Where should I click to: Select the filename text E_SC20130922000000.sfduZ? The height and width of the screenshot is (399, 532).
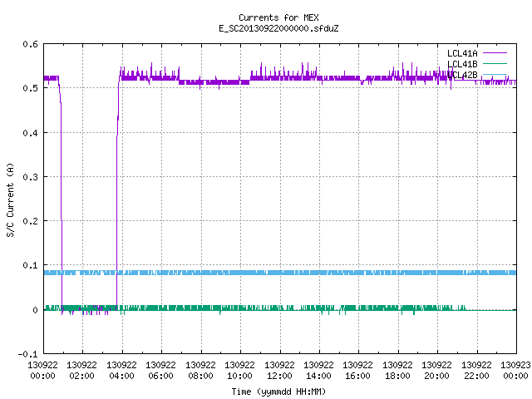(278, 28)
